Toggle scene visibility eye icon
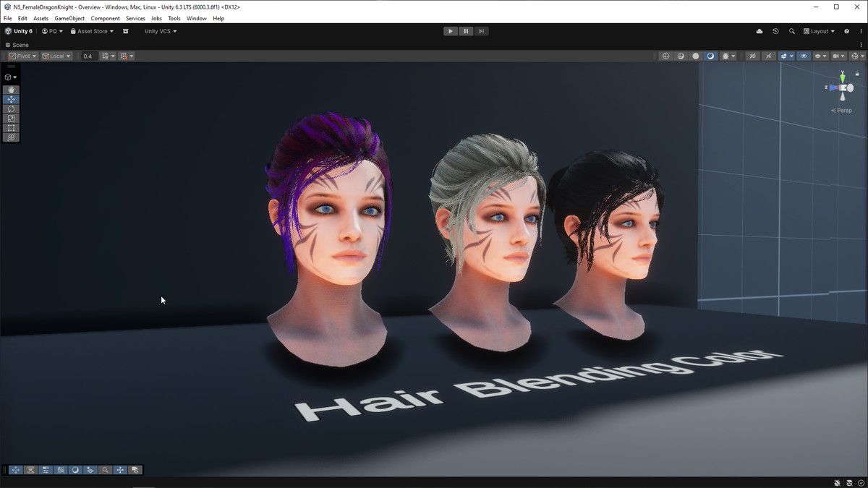 [x=804, y=56]
